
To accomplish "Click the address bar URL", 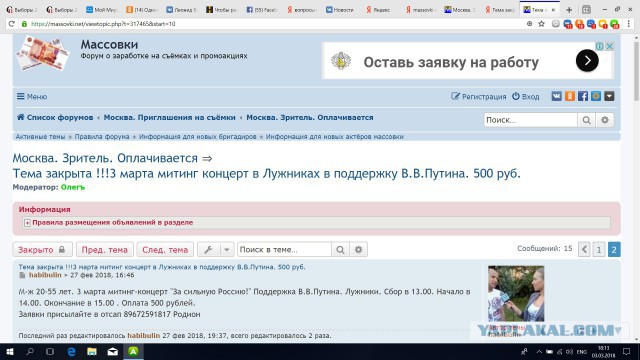I will click(x=103, y=24).
